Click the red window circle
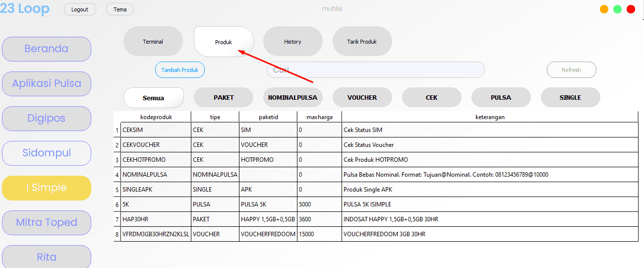Image resolution: width=644 pixels, height=268 pixels. (x=631, y=9)
